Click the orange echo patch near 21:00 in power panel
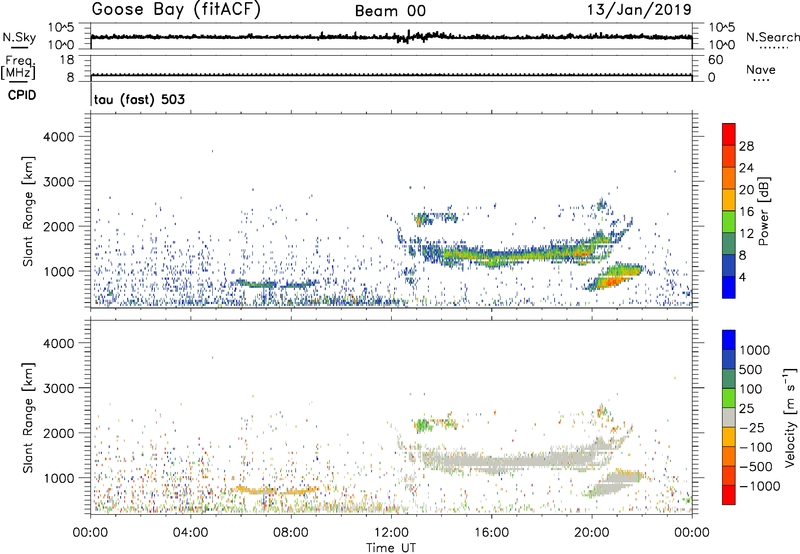 (612, 280)
